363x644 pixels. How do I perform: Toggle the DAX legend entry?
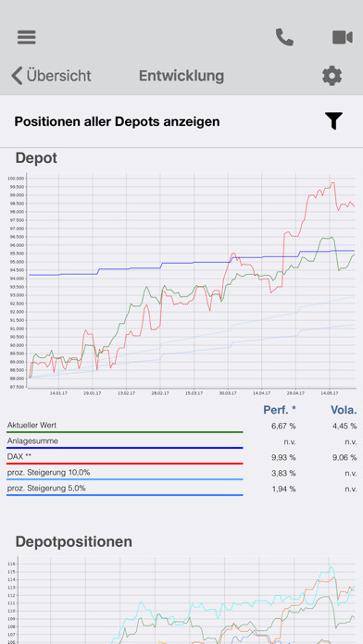pos(125,458)
